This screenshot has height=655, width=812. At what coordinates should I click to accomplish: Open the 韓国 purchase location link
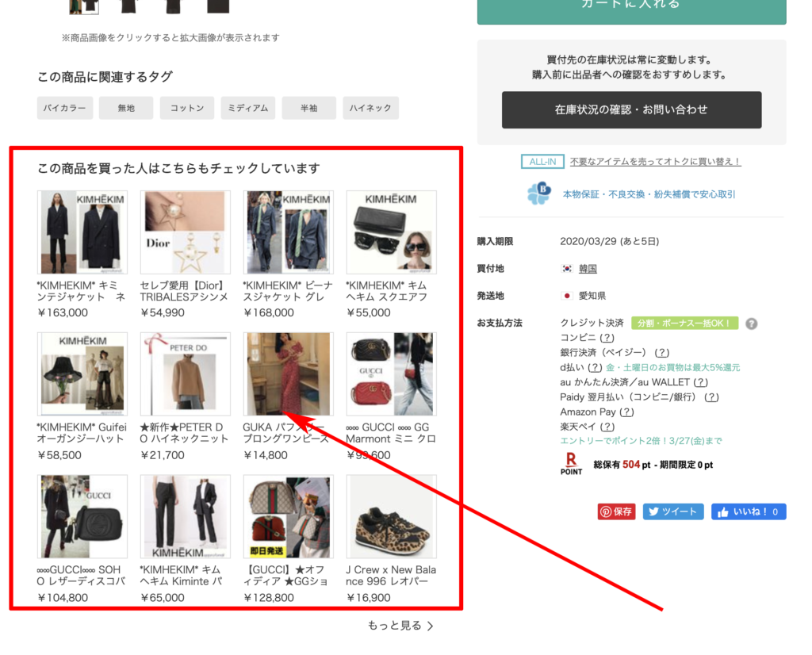588,269
